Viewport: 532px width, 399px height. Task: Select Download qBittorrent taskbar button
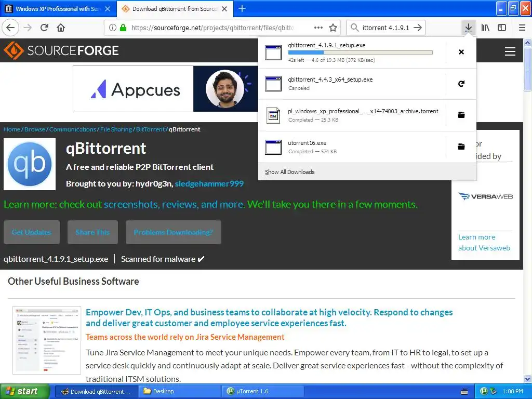(x=96, y=391)
